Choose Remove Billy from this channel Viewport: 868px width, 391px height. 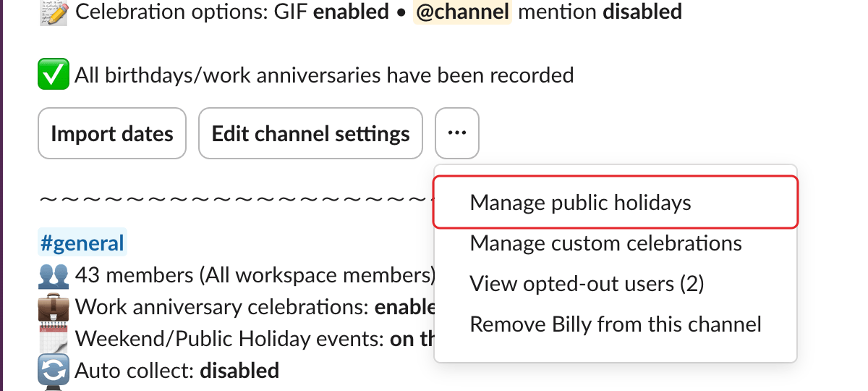(x=616, y=324)
